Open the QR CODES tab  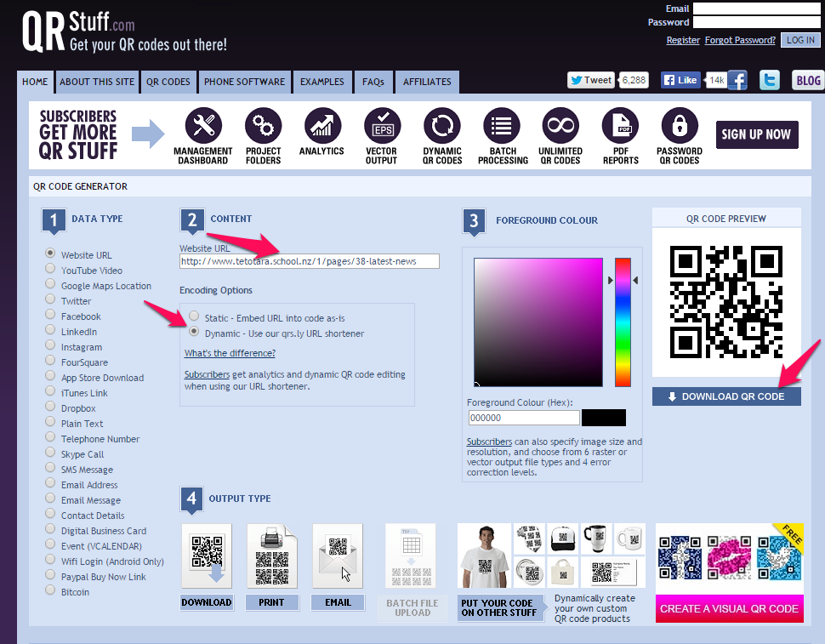click(x=168, y=82)
